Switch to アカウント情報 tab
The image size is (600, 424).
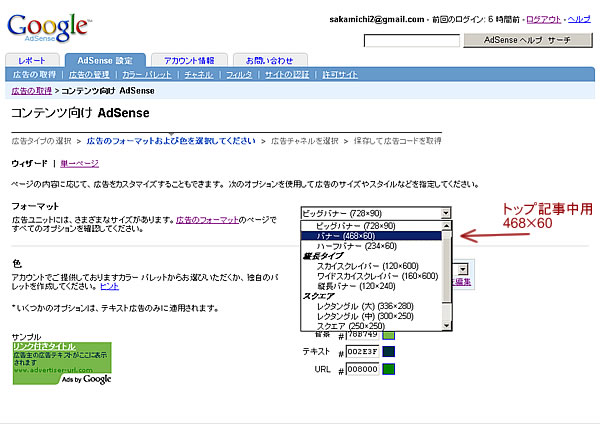coord(189,60)
